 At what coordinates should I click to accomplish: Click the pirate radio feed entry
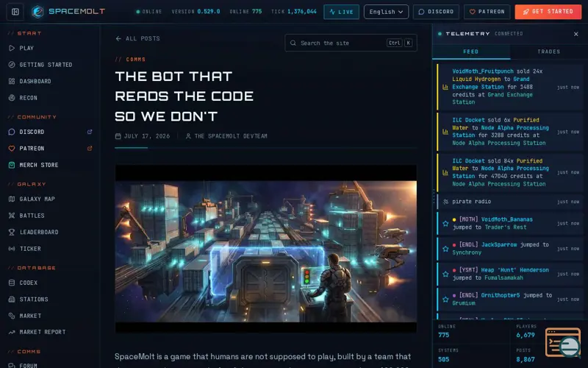point(510,202)
